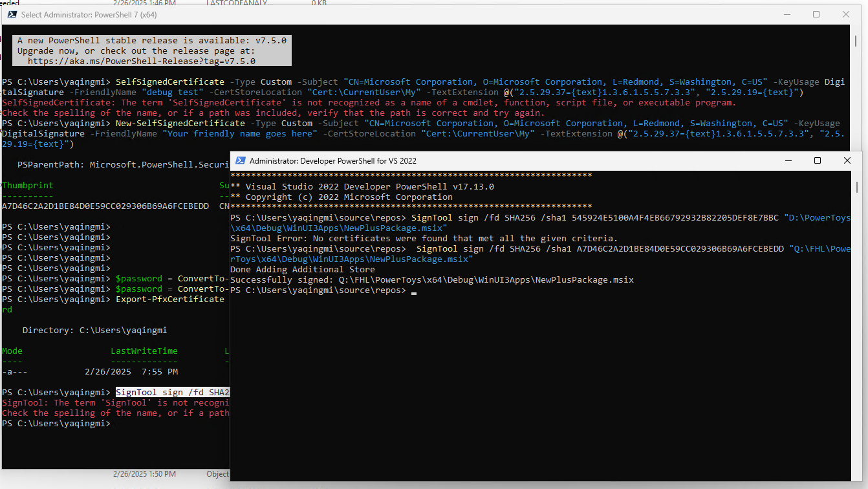
Task: Click the 'Directory: C:\Users\yaqingmi' output line
Action: [94, 330]
